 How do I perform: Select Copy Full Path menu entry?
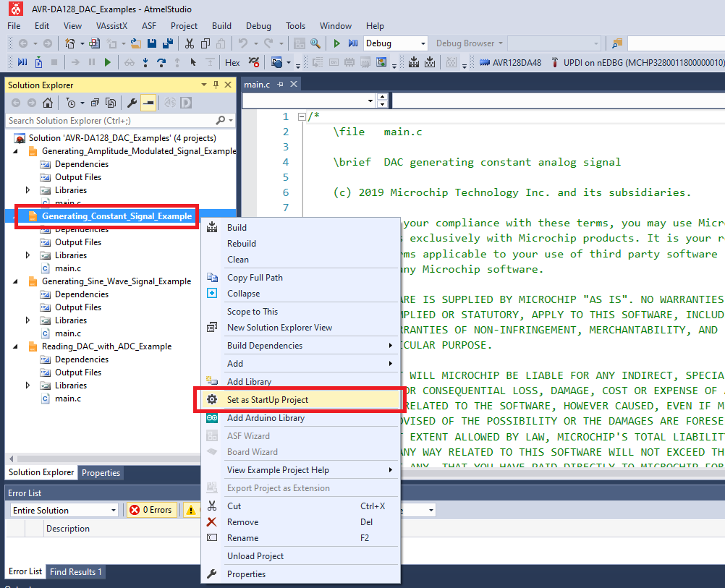point(300,277)
